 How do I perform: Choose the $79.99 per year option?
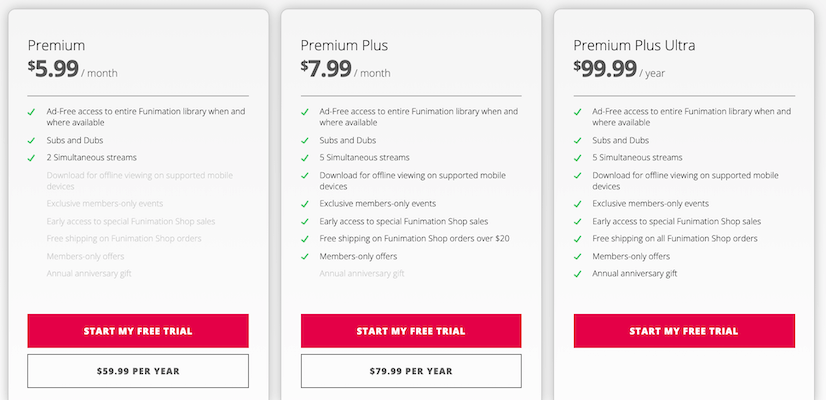[x=411, y=371]
